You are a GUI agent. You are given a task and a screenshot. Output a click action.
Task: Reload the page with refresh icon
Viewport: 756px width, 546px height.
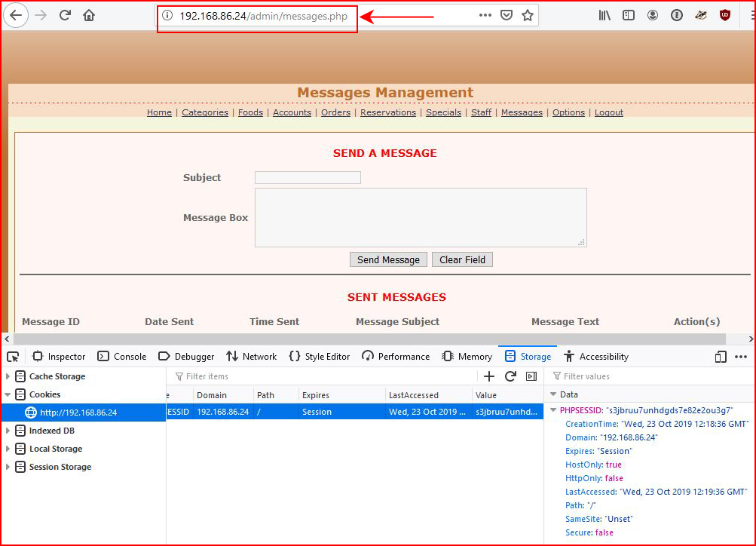coord(65,15)
